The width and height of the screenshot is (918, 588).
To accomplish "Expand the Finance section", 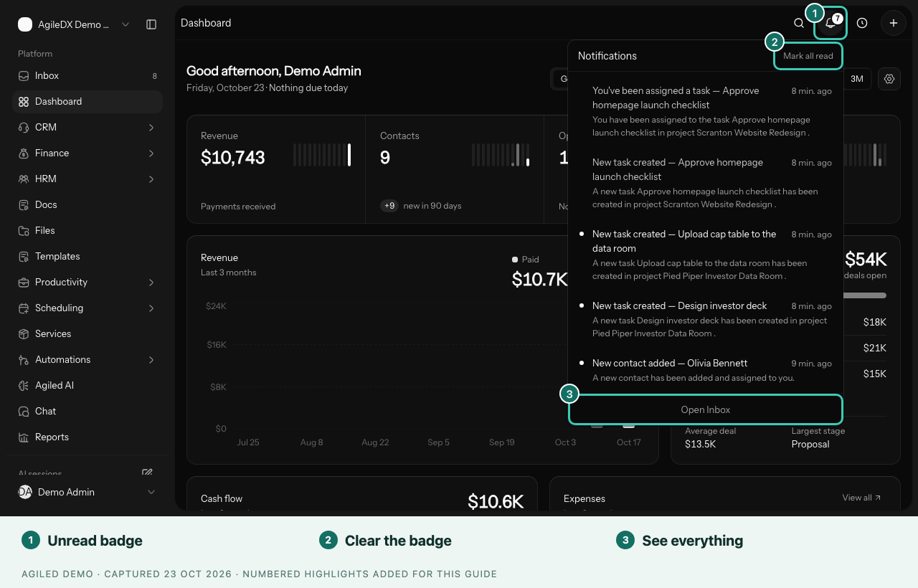I will point(87,153).
